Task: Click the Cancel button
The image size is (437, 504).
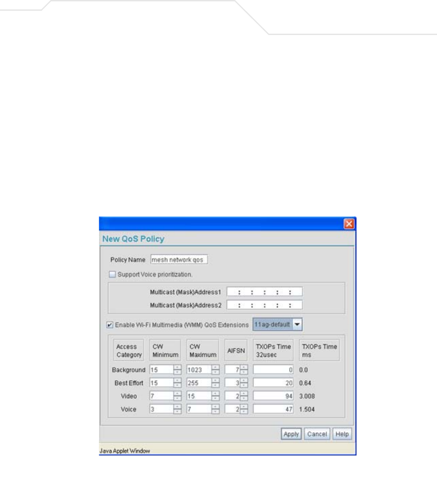Action: coord(317,434)
